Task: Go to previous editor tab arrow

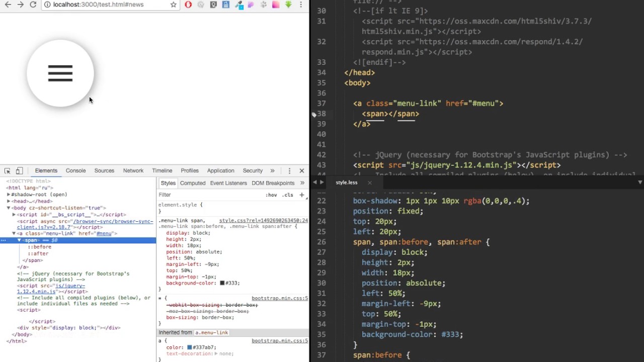Action: 315,182
